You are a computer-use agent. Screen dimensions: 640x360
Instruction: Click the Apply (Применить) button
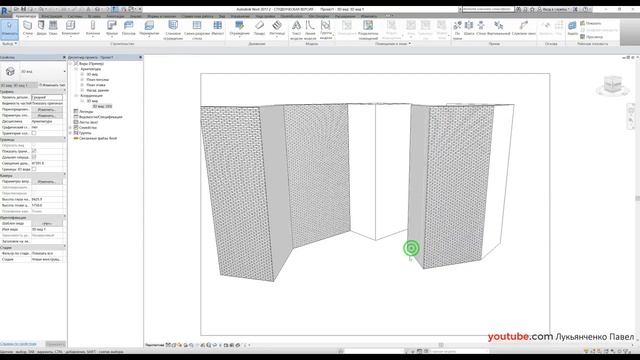(55, 344)
